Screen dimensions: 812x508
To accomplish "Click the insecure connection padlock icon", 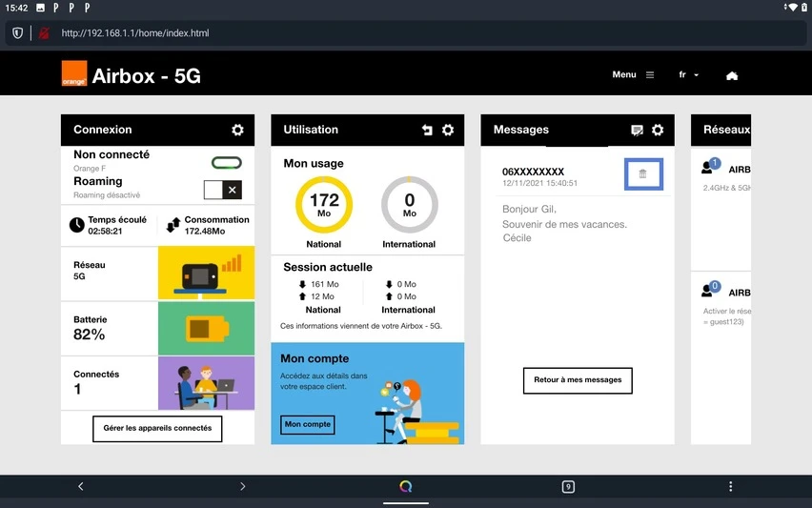I will point(44,33).
